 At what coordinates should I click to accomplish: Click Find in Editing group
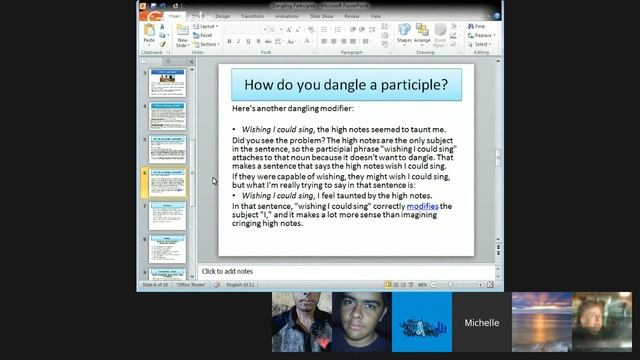pyautogui.click(x=477, y=26)
